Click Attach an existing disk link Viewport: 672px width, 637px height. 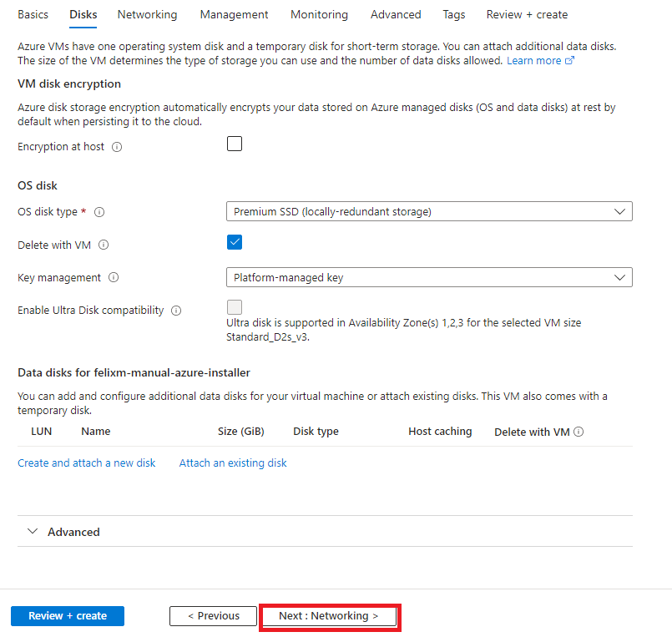pos(233,463)
